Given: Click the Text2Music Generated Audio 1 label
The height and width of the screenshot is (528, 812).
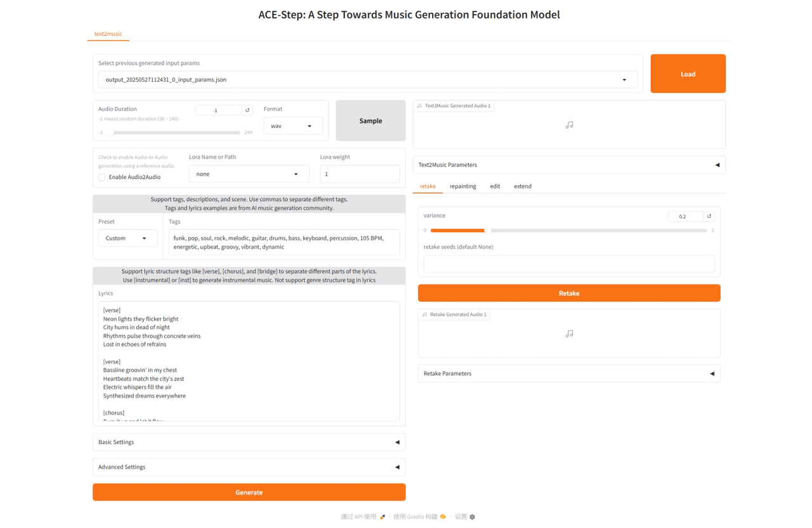Looking at the screenshot, I should click(454, 106).
